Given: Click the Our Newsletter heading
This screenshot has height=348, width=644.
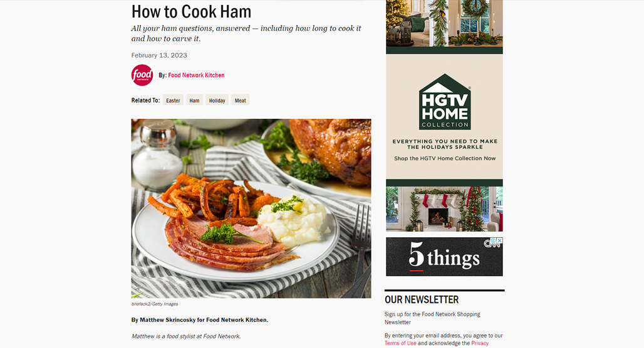Looking at the screenshot, I should pyautogui.click(x=422, y=300).
